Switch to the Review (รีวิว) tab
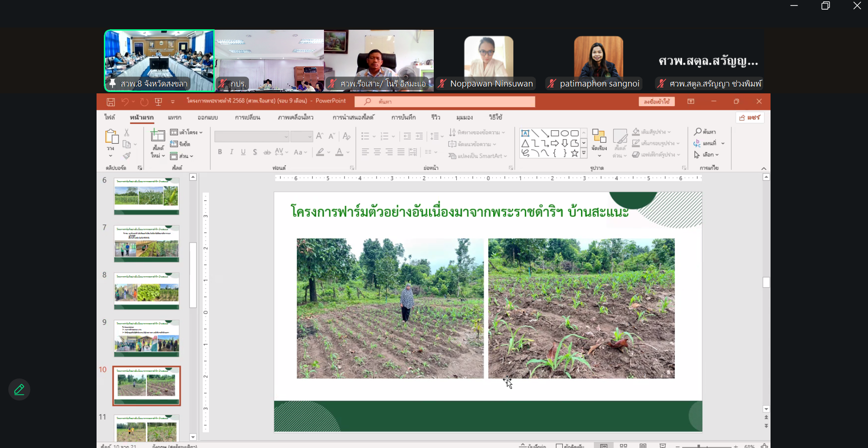Screen dimensions: 868x448 (x=436, y=118)
